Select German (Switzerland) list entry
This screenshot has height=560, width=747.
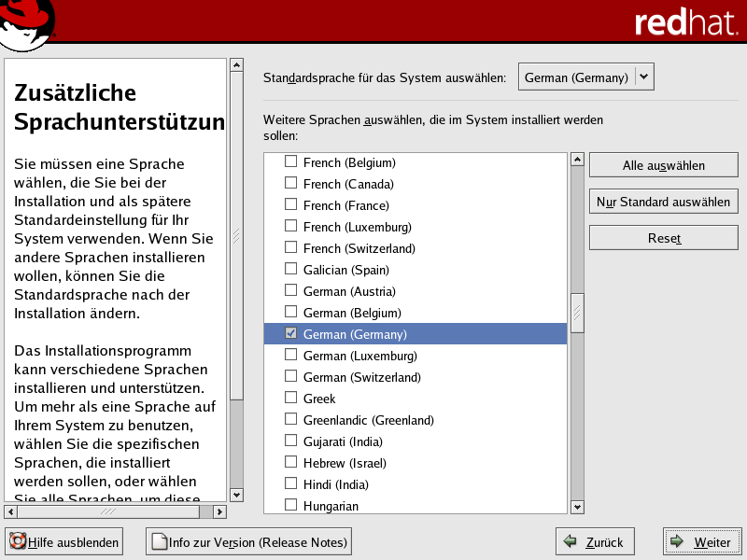[362, 377]
